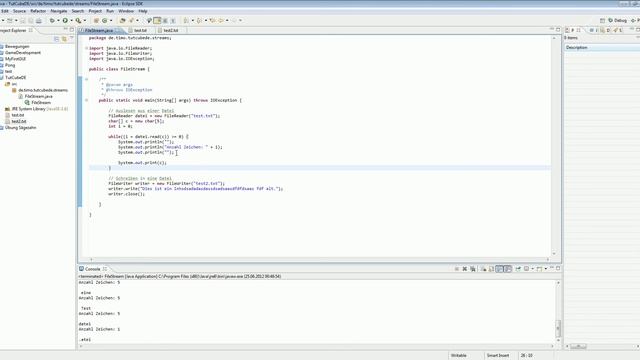Viewport: 640px width, 360px height.
Task: Click the Smart Insert status bar entry
Action: tap(498, 356)
